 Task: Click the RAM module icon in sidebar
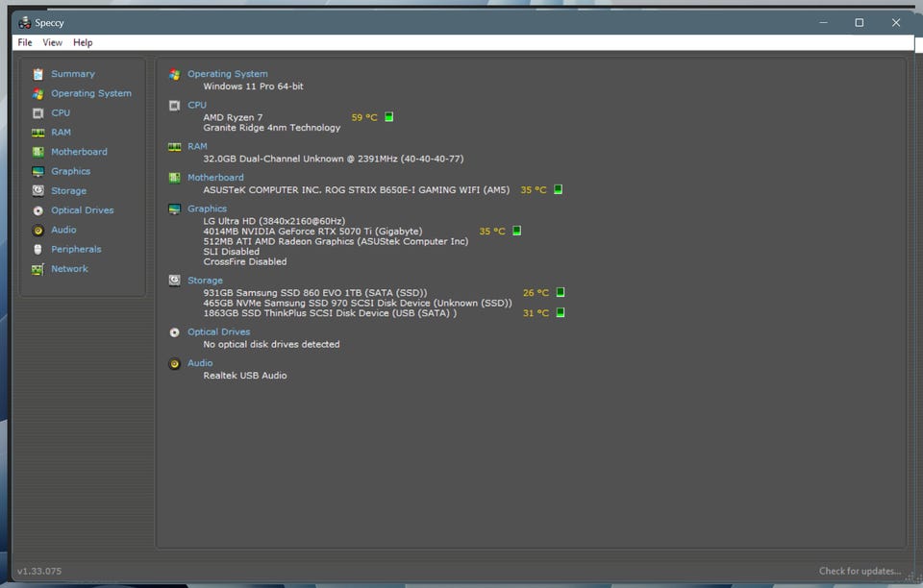click(x=38, y=133)
